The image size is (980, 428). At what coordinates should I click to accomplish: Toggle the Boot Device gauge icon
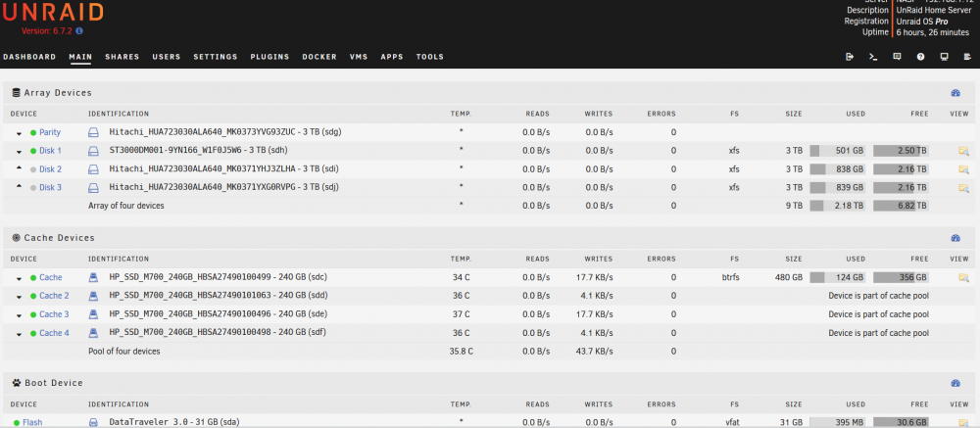pos(955,383)
